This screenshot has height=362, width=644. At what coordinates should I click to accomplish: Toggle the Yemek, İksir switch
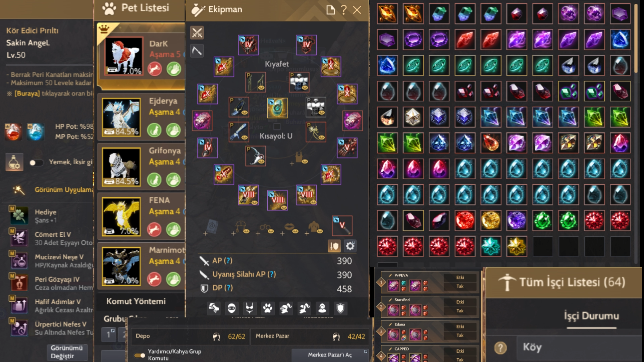[36, 163]
